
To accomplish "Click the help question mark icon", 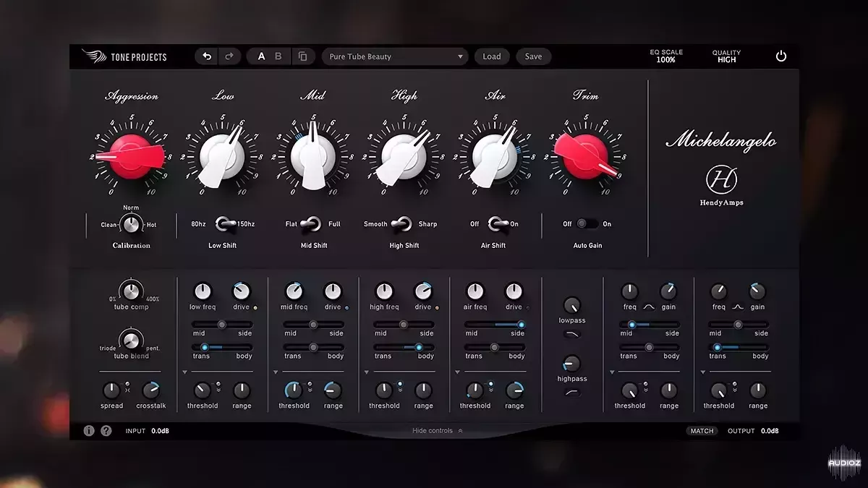I will coord(106,431).
